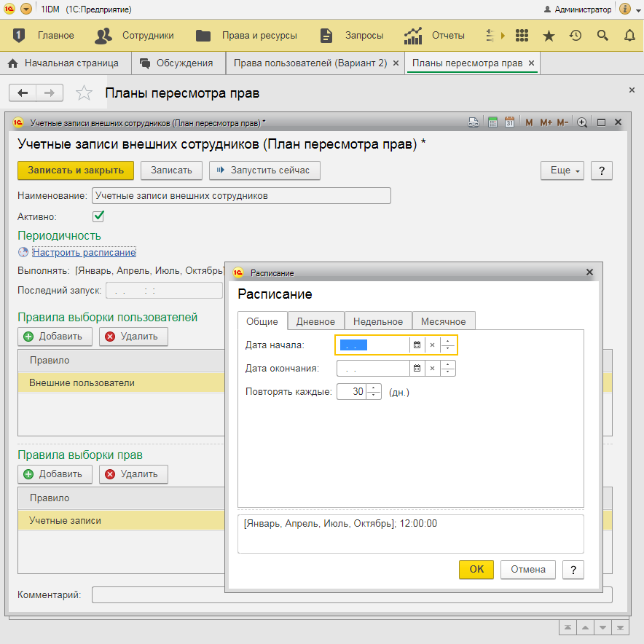Open the main 1C application menu arrow
Image resolution: width=644 pixels, height=644 pixels.
pos(26,9)
